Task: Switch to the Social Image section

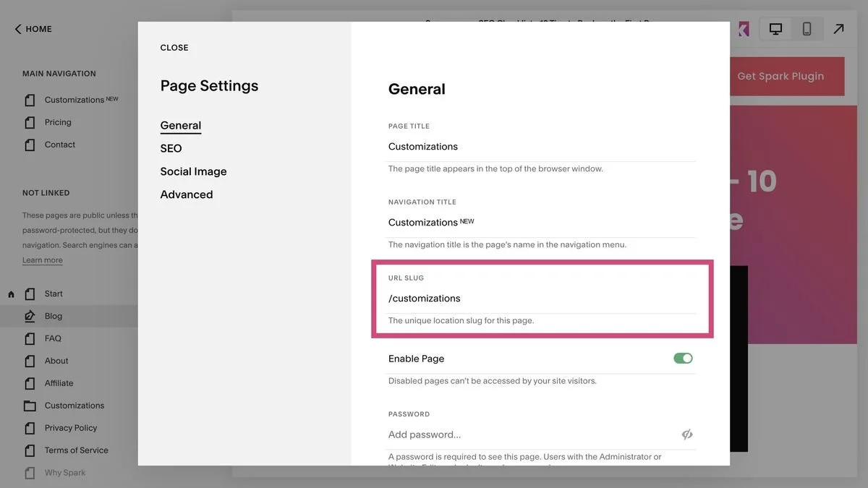Action: (x=193, y=171)
